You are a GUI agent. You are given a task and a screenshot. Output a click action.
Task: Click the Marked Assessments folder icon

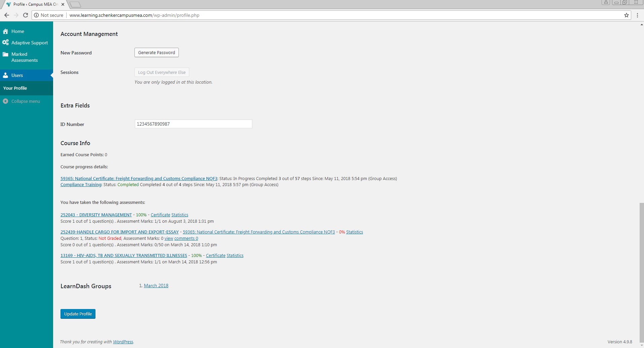pos(5,54)
